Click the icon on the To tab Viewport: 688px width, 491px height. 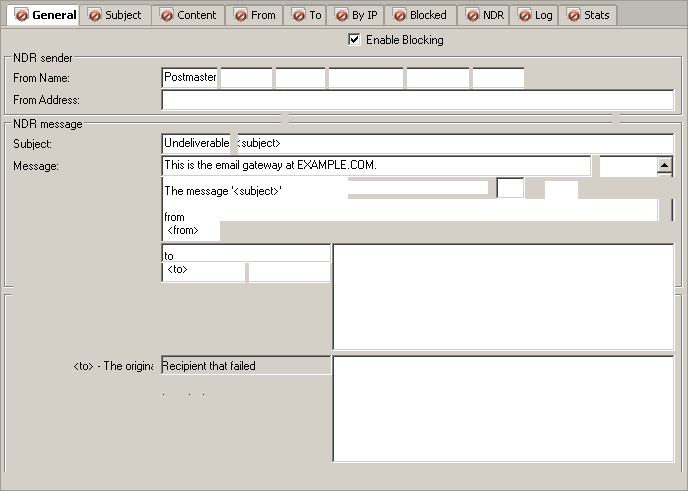[297, 15]
